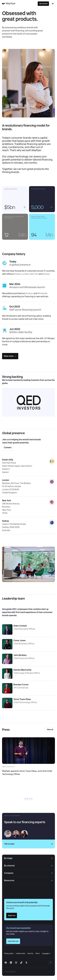Click the Wayflyer logo in header
The width and height of the screenshot is (57, 980).
point(9,3)
